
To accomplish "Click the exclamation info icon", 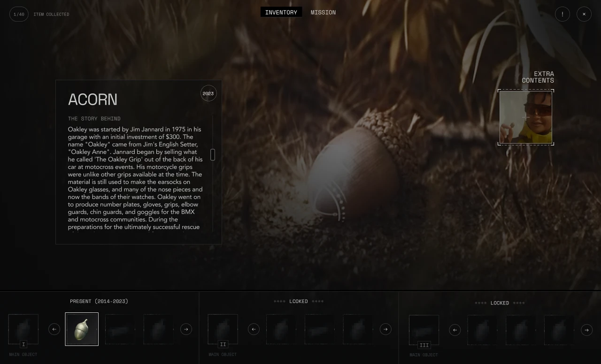I will pyautogui.click(x=562, y=14).
